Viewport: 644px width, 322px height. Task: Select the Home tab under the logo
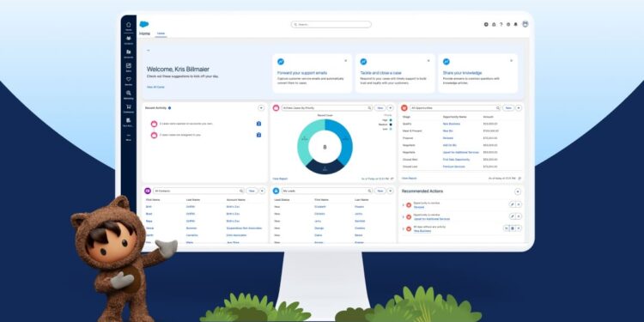point(161,33)
